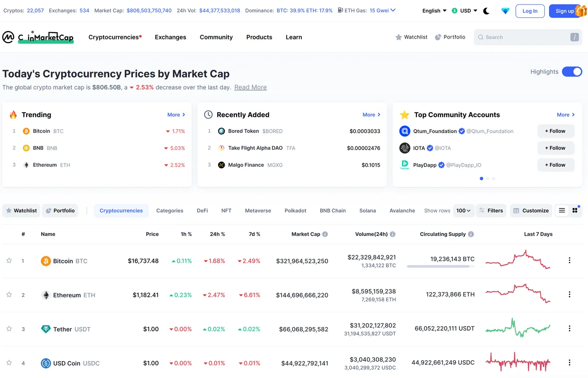Open the Community nav menu

pyautogui.click(x=216, y=37)
